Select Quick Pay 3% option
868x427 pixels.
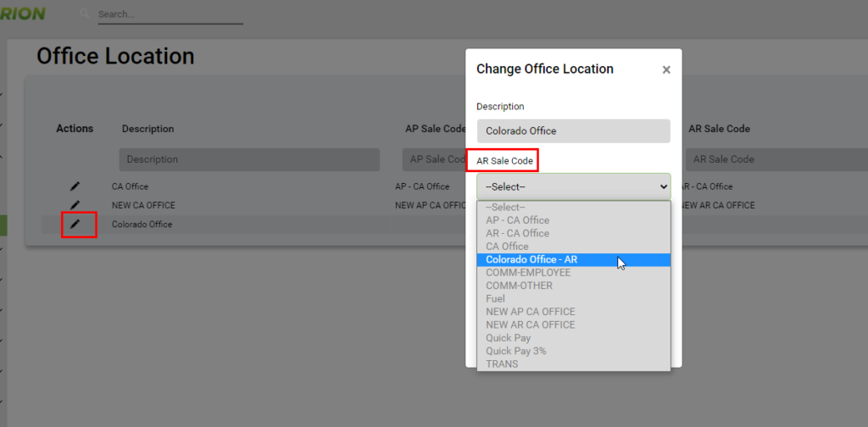coord(574,351)
